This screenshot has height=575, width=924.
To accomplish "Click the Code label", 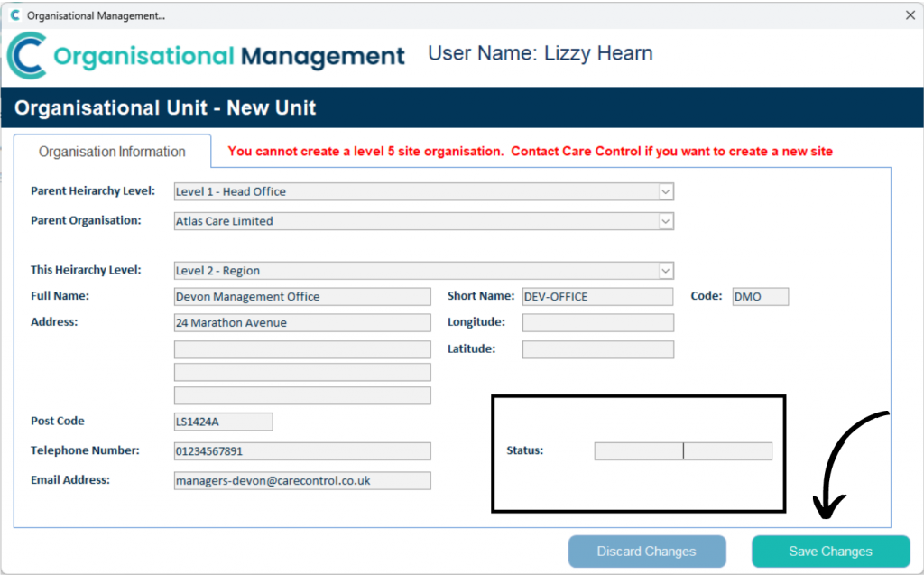I will [707, 296].
